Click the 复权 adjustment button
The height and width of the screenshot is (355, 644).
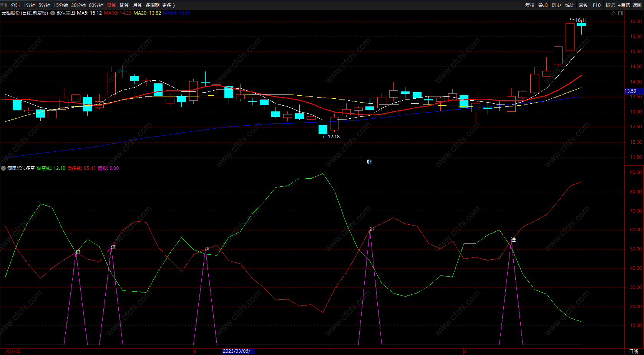(530, 5)
